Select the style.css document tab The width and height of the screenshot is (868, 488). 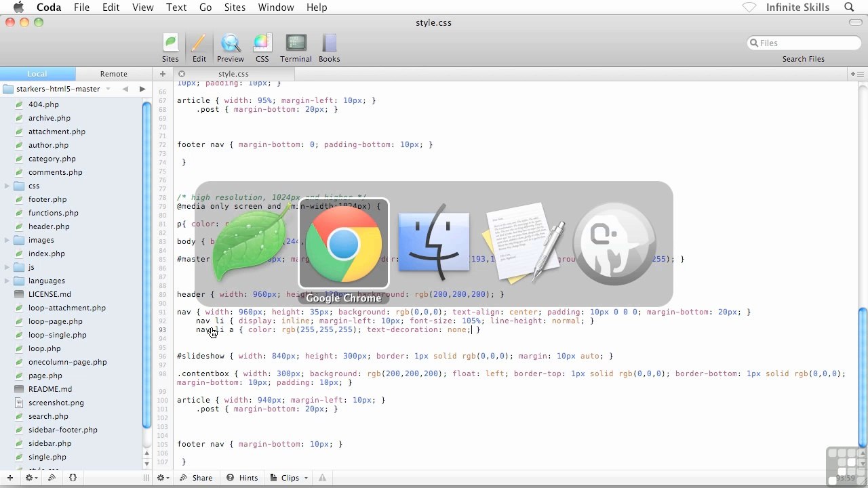233,74
